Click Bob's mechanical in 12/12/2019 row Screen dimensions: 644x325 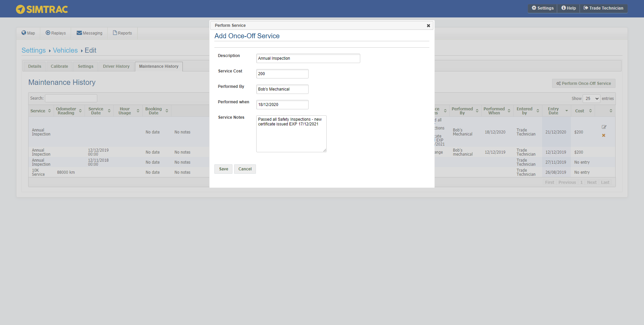tap(463, 152)
